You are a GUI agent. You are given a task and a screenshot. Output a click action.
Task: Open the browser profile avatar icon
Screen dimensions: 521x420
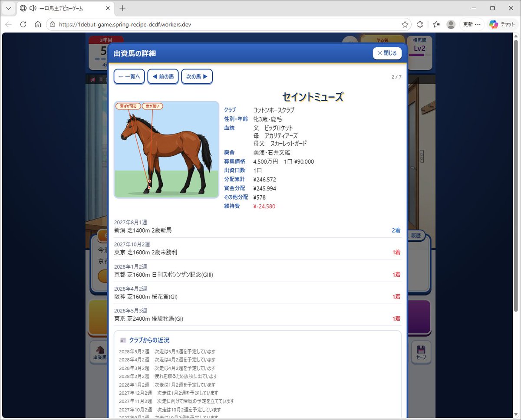coord(451,24)
